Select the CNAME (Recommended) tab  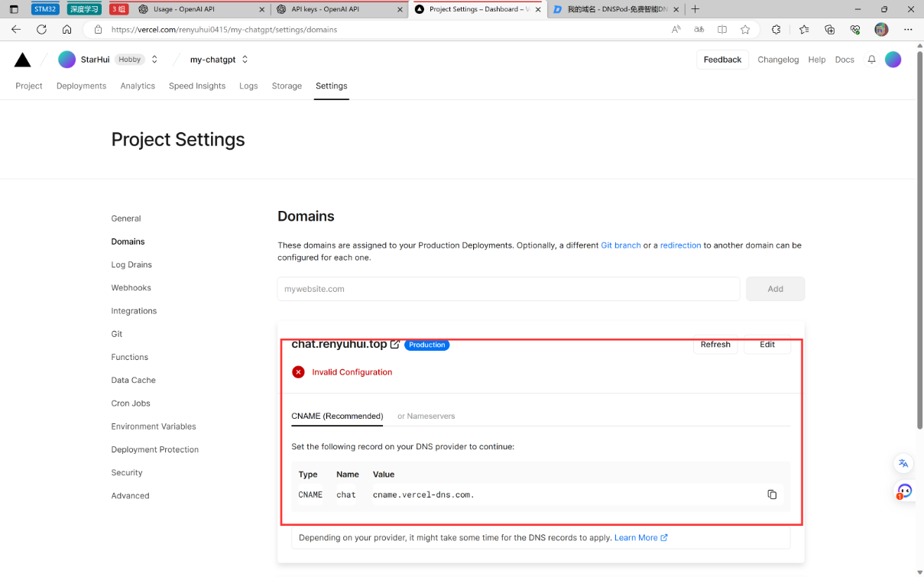pyautogui.click(x=337, y=417)
